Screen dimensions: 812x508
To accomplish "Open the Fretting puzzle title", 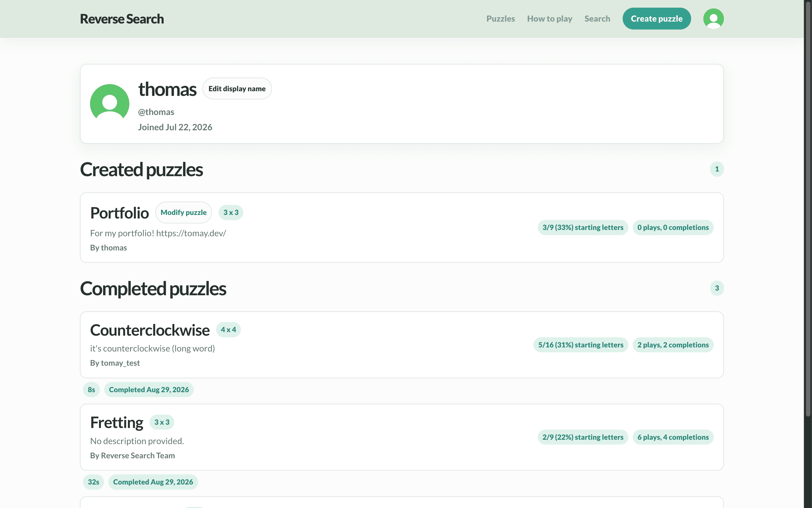I will click(117, 422).
